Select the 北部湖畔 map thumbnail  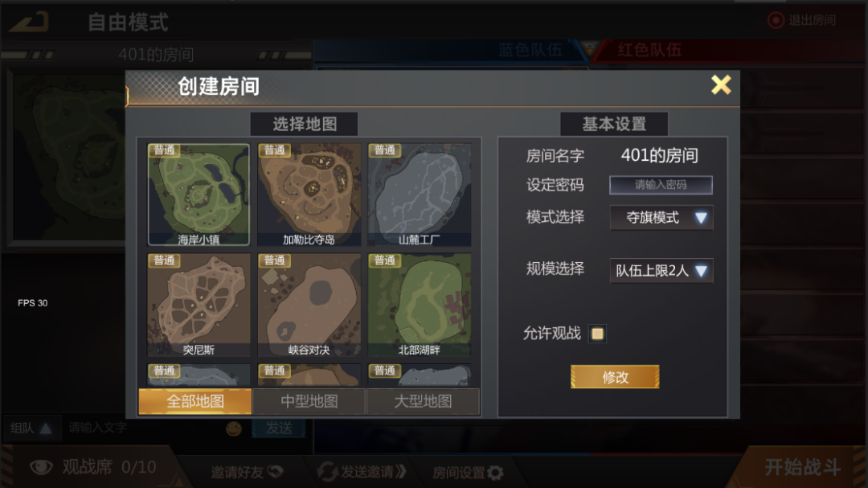point(420,305)
